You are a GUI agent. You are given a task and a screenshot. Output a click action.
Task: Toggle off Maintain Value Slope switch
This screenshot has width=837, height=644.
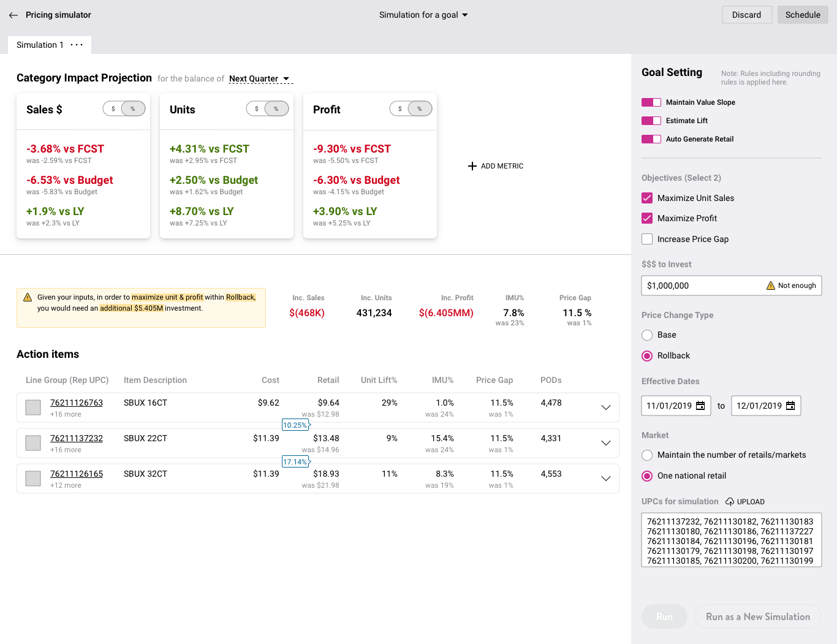point(651,102)
